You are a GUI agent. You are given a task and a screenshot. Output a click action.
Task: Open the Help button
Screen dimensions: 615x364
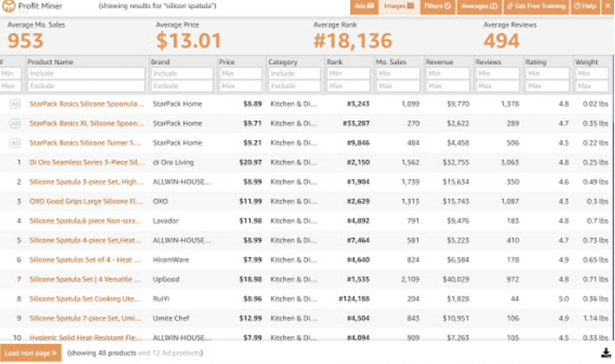(x=586, y=6)
